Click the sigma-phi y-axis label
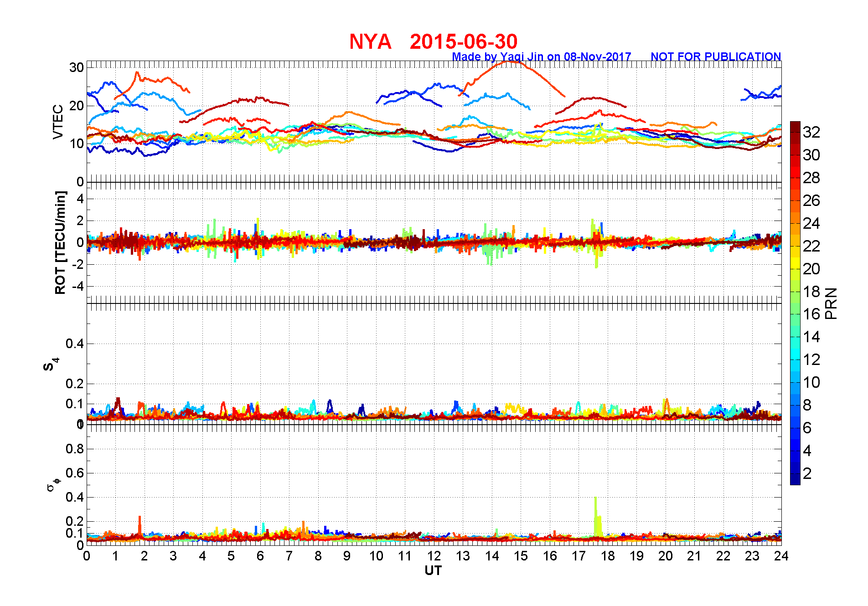 point(53,484)
